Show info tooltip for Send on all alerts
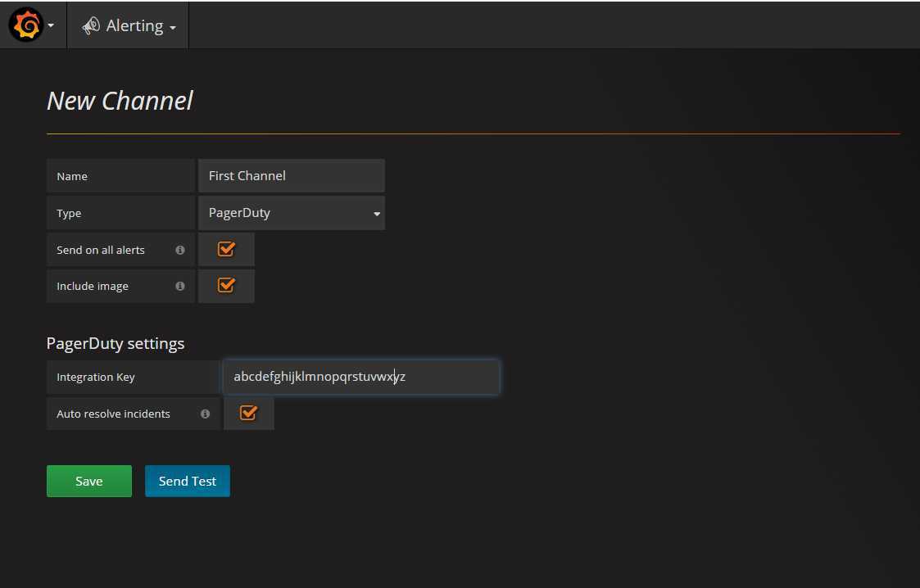Viewport: 920px width, 588px height. tap(180, 250)
